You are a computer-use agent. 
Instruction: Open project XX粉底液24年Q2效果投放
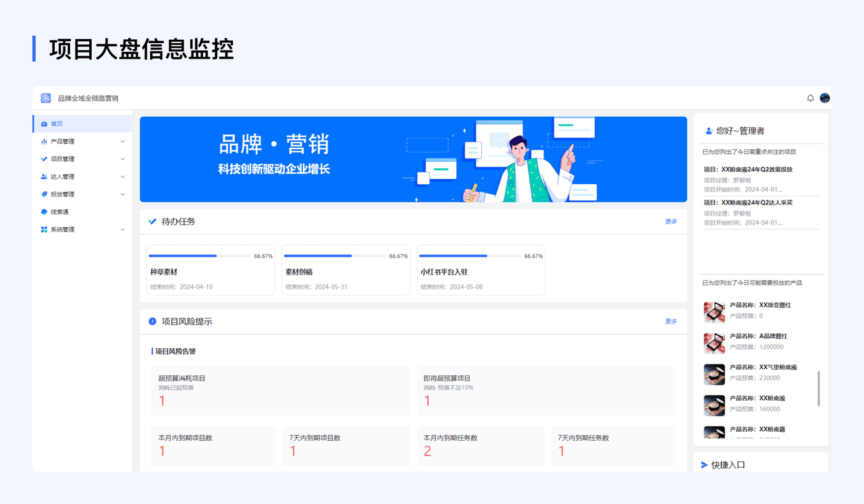(x=761, y=179)
